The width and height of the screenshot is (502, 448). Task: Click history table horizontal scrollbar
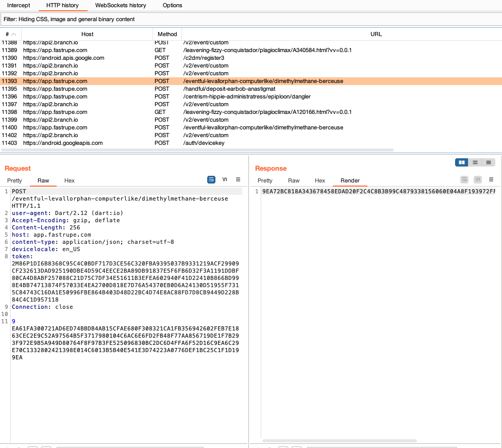197,150
